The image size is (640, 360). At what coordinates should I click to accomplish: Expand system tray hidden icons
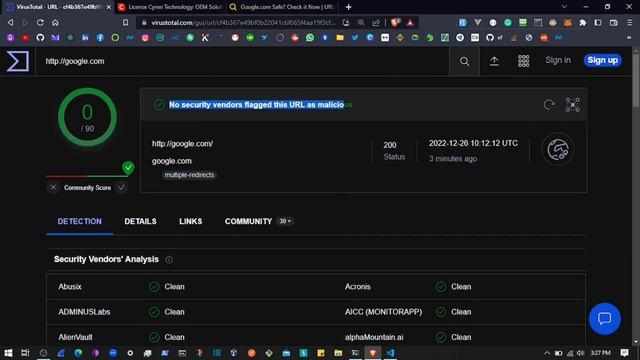tap(547, 353)
